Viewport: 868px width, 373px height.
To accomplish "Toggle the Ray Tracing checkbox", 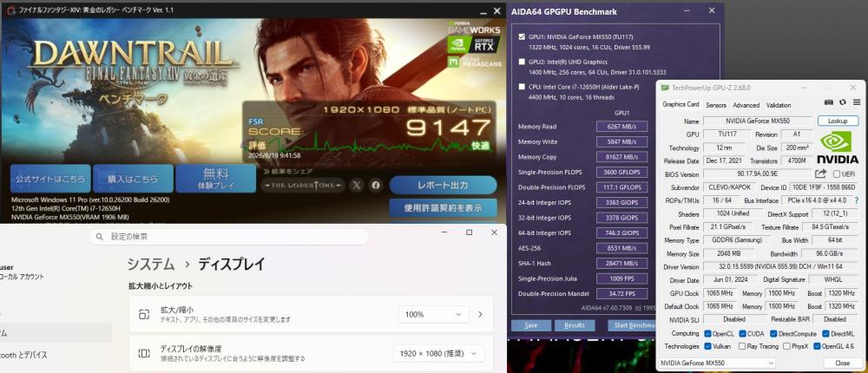I will pyautogui.click(x=741, y=346).
